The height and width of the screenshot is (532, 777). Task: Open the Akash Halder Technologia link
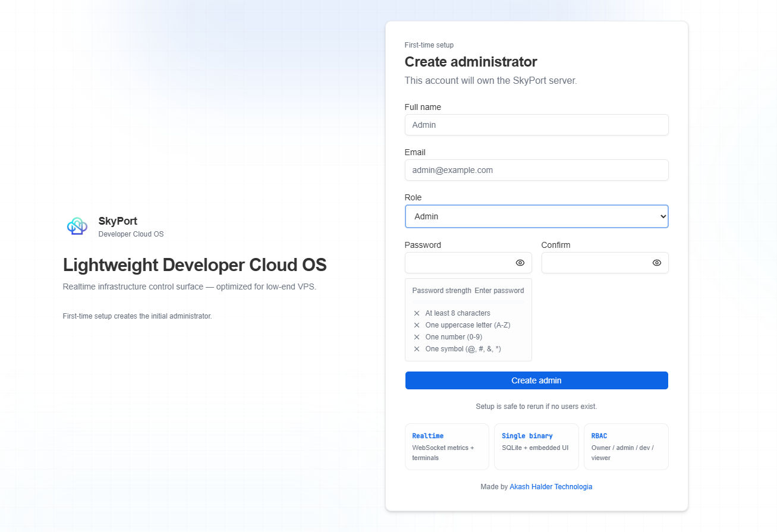pos(551,487)
